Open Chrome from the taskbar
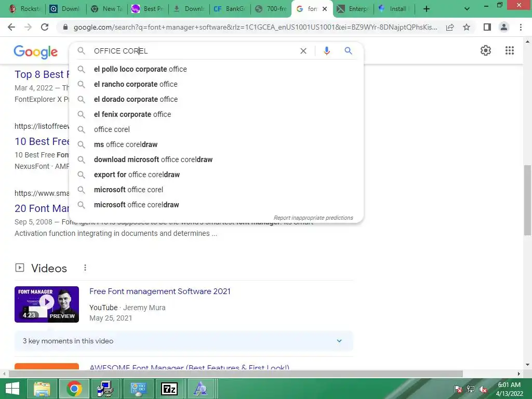This screenshot has height=399, width=532. pyautogui.click(x=74, y=389)
